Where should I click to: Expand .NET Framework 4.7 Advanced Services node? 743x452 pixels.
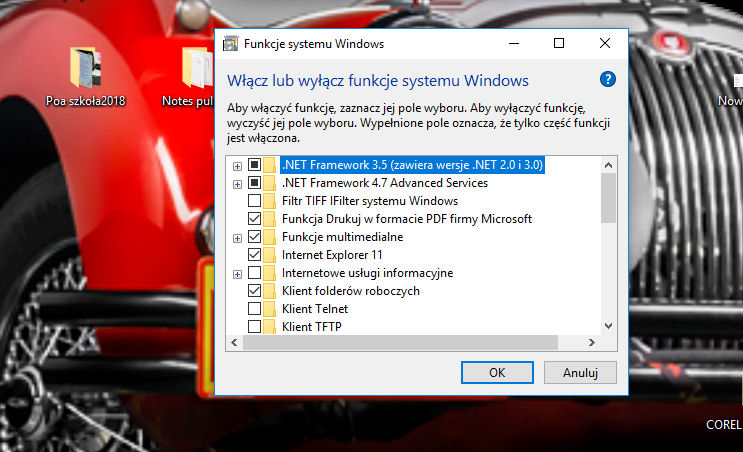237,183
